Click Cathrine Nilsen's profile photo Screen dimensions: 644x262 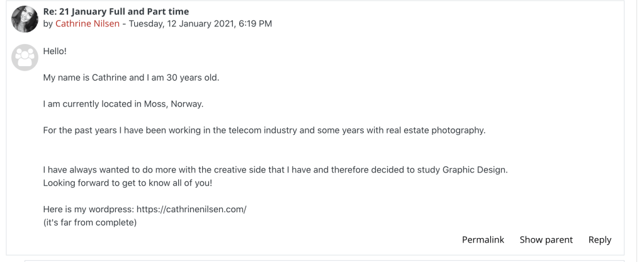pos(24,18)
